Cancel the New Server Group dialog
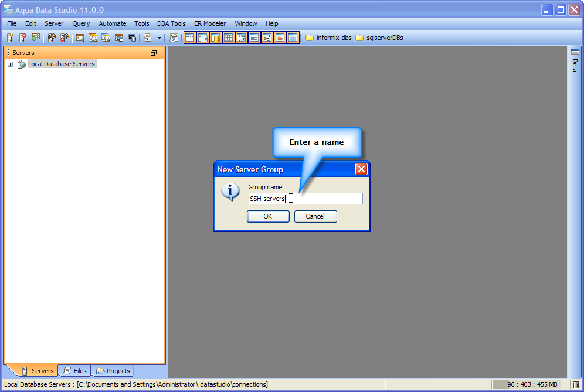Viewport: 584px width, 392px height. 315,216
